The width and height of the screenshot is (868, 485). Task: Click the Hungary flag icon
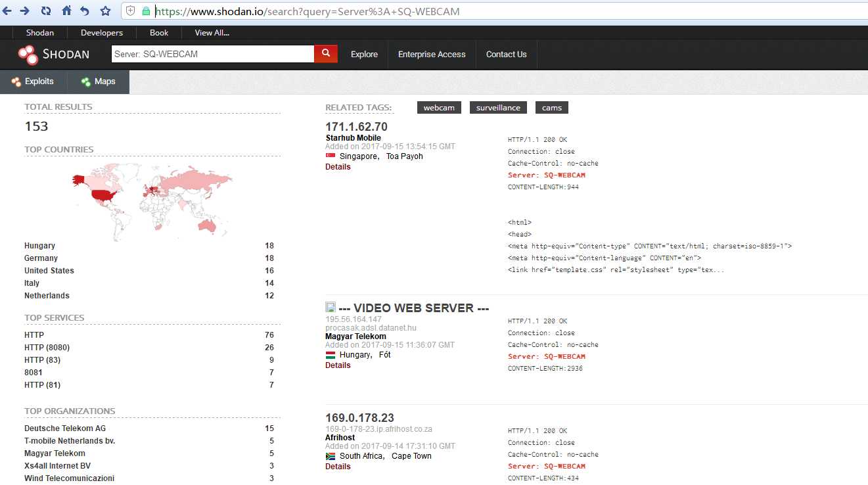click(x=331, y=355)
